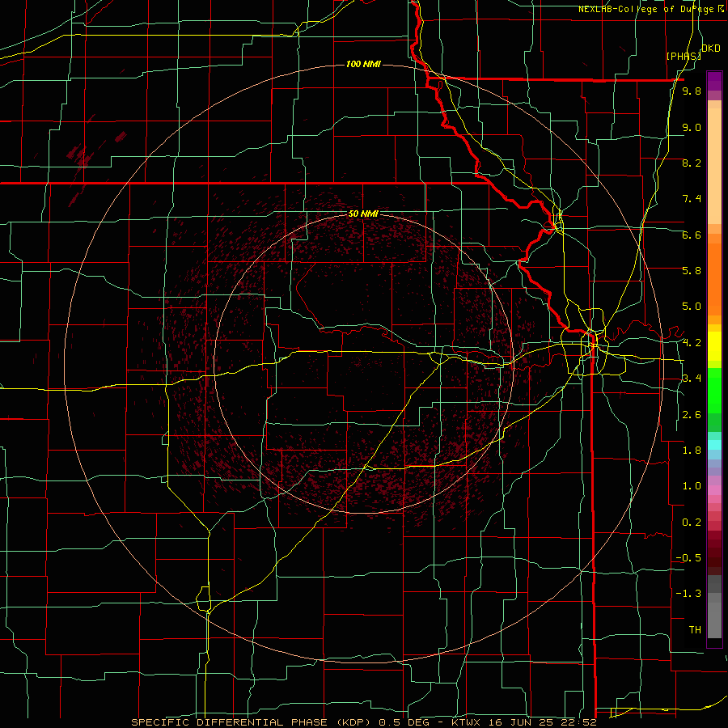
Task: Click the DKD product code label
Action: tap(711, 49)
